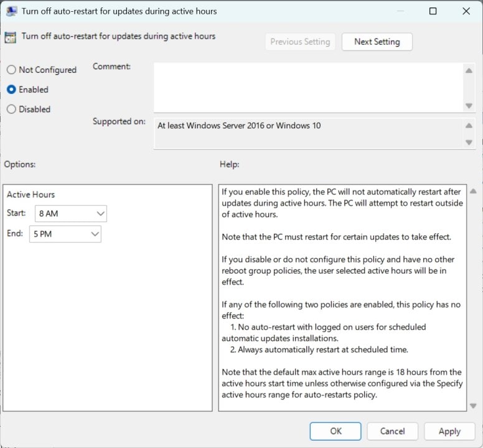Click the 'Active Hours' label
The width and height of the screenshot is (483, 448).
click(30, 195)
